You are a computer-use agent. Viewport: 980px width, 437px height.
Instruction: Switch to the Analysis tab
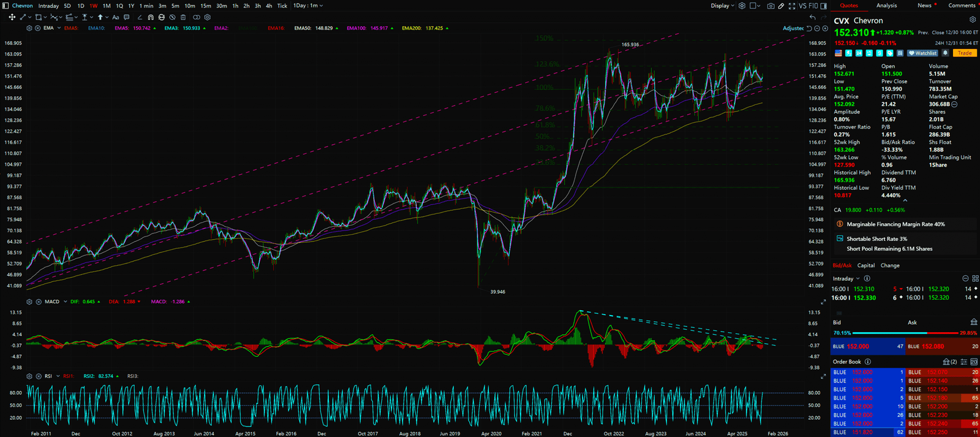pos(886,6)
